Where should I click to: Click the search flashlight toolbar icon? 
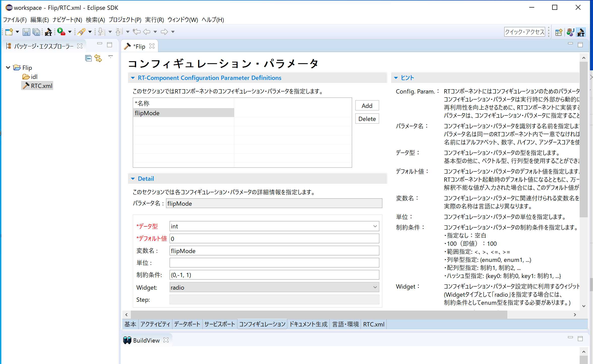click(81, 32)
